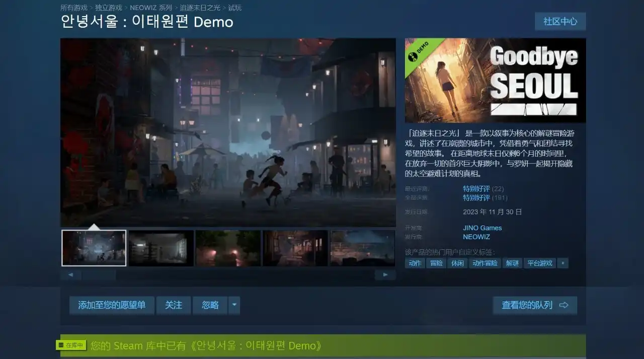The image size is (644, 359).
Task: Click the 您的 Steam 库中已有 banner text
Action: (x=206, y=346)
